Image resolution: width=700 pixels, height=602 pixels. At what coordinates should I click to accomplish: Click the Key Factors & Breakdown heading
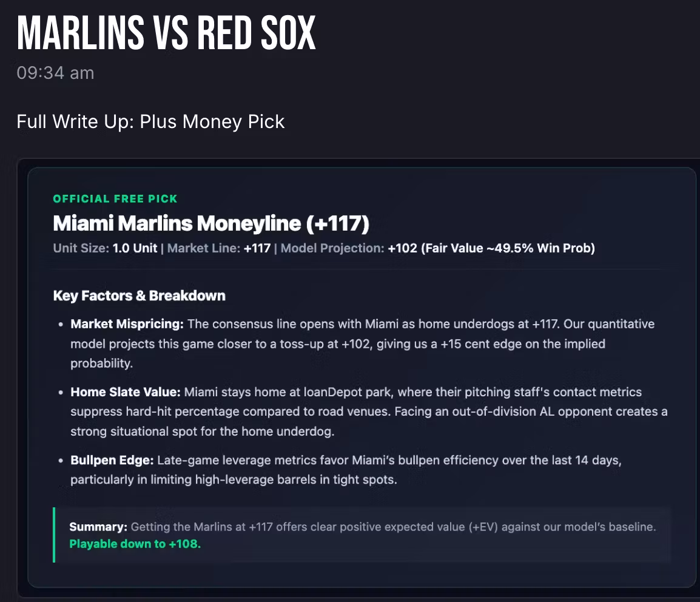[140, 296]
